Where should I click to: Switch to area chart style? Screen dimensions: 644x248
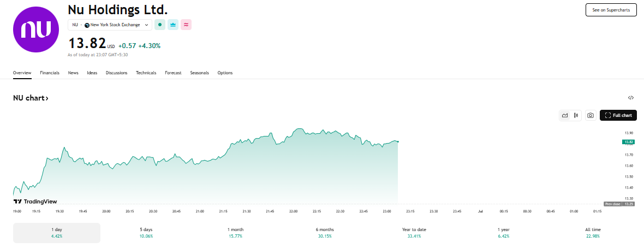pos(565,116)
